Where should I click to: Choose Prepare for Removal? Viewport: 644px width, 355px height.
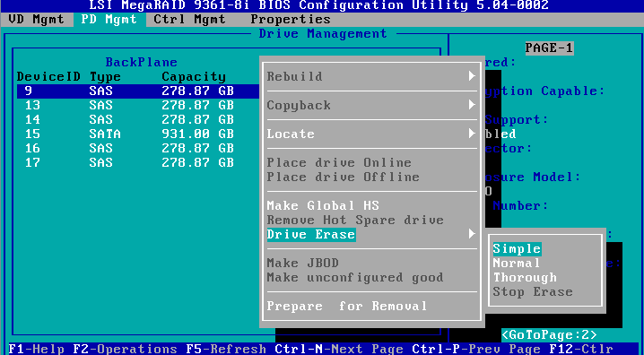(347, 307)
